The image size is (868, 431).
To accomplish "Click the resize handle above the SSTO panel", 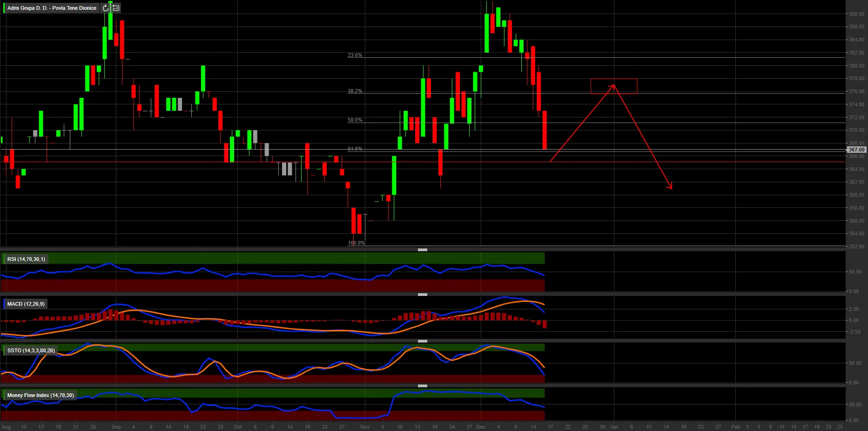I will (x=422, y=341).
